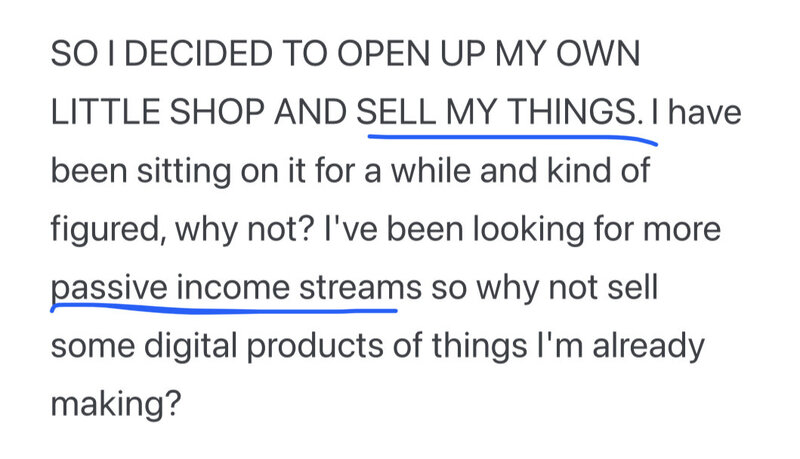The height and width of the screenshot is (459, 800).
Task: Click the word figured
Action: tap(106, 230)
